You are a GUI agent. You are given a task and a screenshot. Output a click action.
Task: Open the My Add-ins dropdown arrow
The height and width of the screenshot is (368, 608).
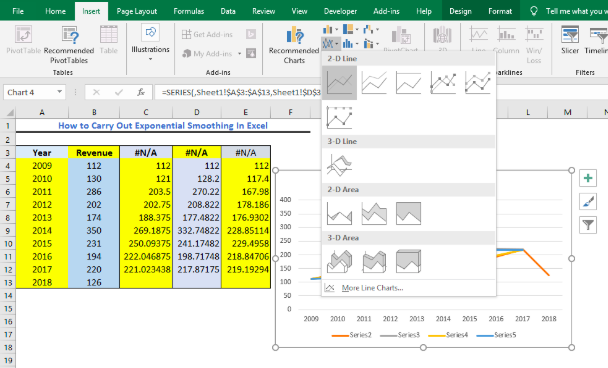239,54
